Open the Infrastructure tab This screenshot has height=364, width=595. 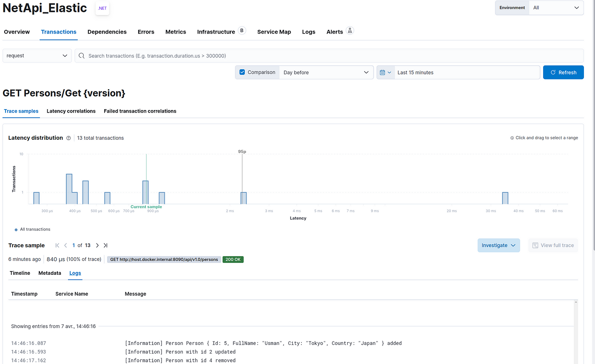pyautogui.click(x=216, y=32)
